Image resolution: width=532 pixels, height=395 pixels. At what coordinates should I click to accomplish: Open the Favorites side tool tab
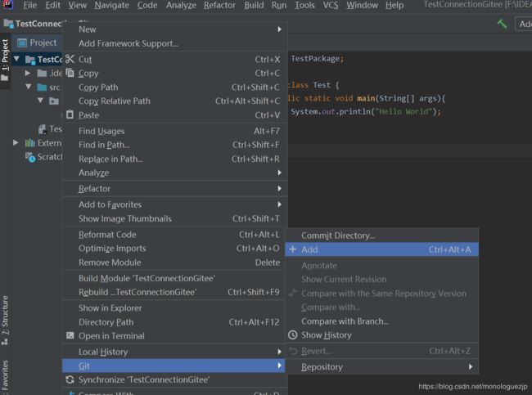click(5, 376)
